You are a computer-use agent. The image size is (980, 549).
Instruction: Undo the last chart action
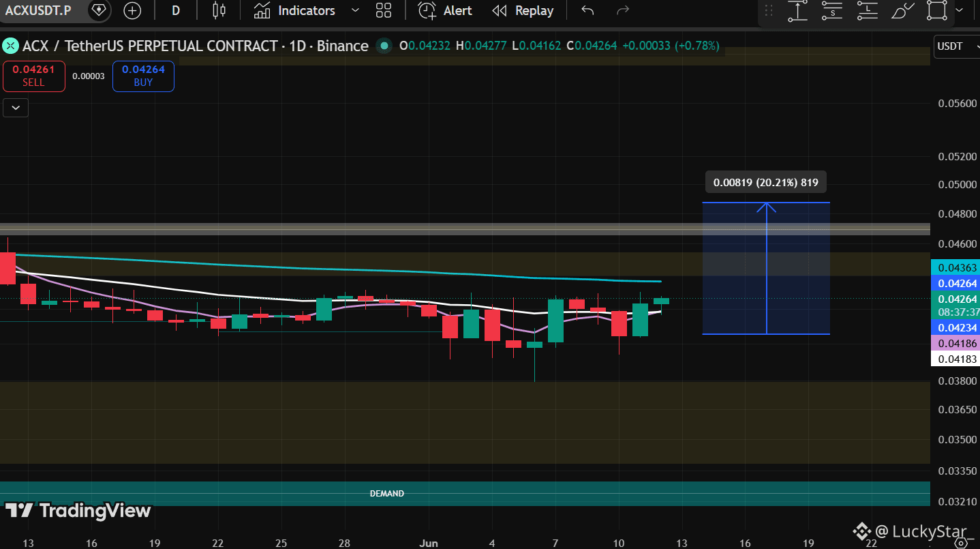coord(587,10)
